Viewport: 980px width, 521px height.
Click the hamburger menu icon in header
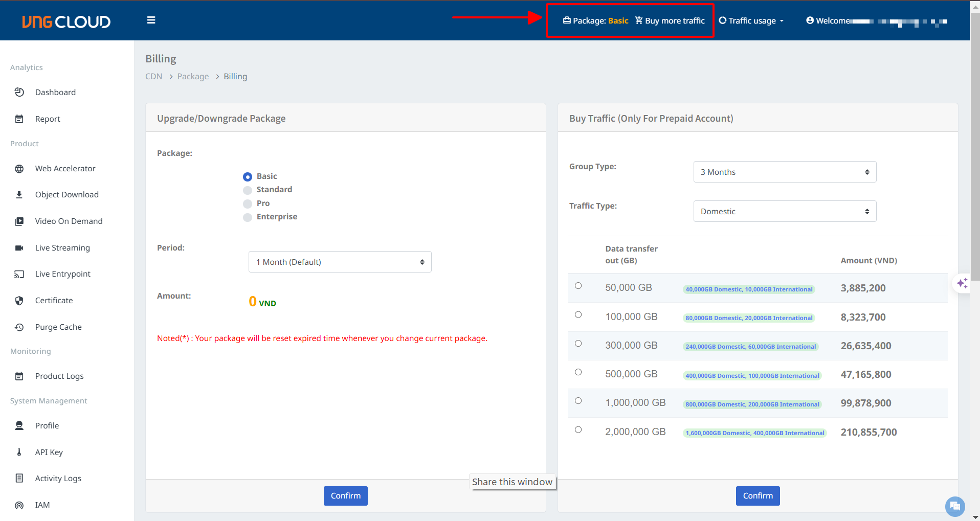pos(151,20)
